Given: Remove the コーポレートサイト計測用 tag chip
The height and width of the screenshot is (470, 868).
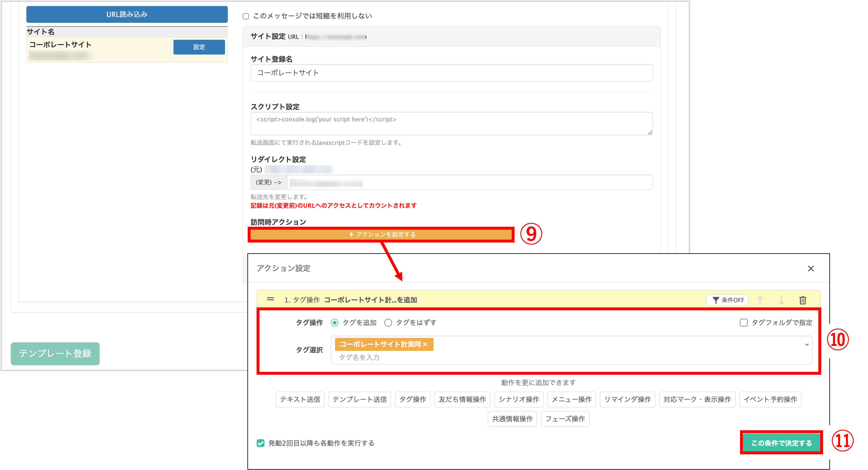Looking at the screenshot, I should 425,344.
